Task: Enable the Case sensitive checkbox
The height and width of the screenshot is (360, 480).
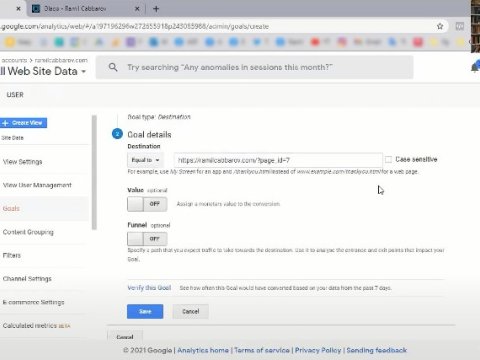Action: coord(388,159)
